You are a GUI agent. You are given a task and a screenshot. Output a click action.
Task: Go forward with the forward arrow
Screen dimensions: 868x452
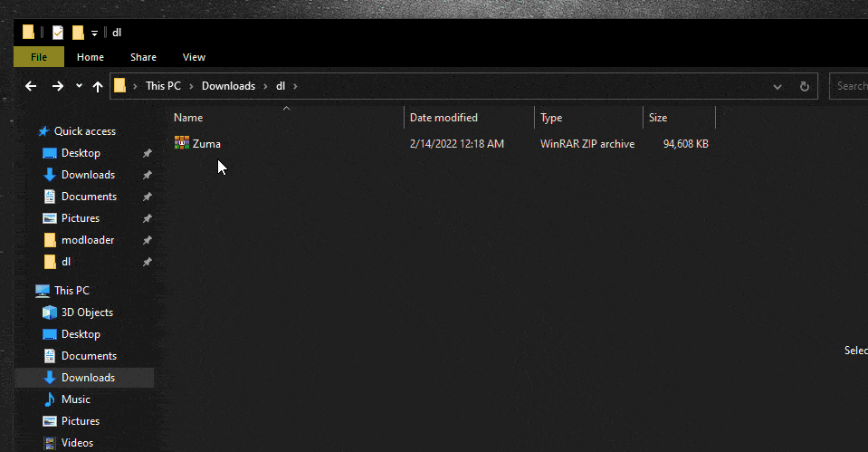[x=58, y=86]
